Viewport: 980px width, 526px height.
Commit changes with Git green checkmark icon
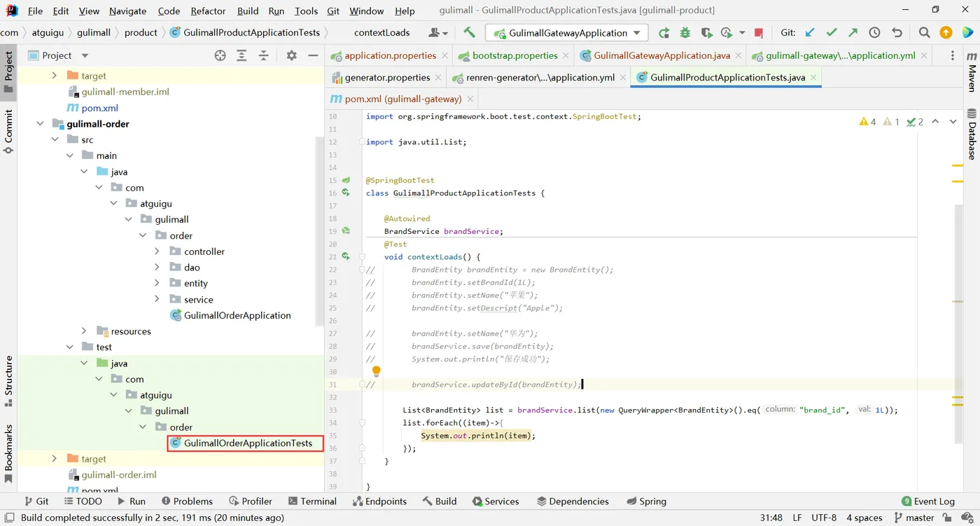pos(832,32)
